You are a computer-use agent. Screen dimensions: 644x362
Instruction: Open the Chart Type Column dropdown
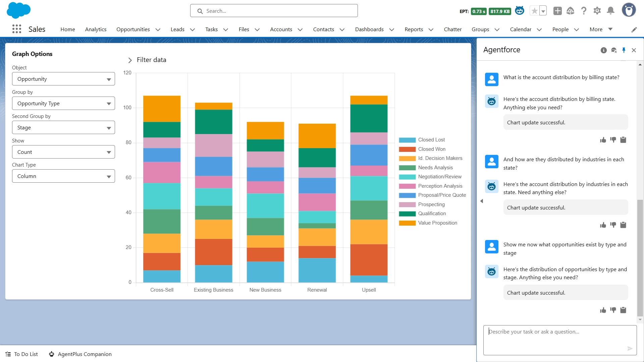point(63,176)
